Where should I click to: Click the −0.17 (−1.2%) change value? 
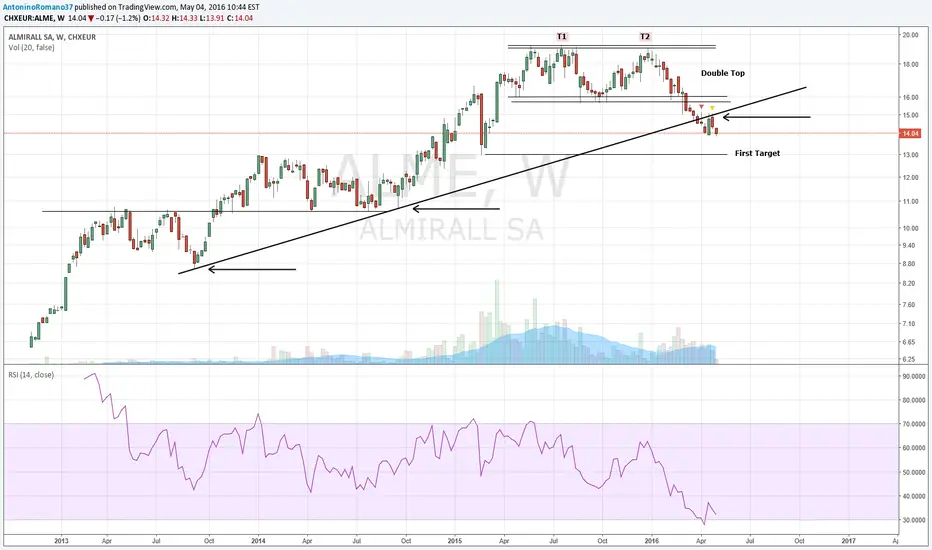(118, 18)
